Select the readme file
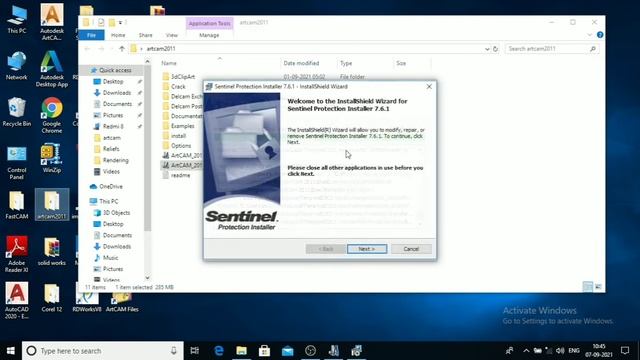The height and width of the screenshot is (360, 640). coord(180,176)
